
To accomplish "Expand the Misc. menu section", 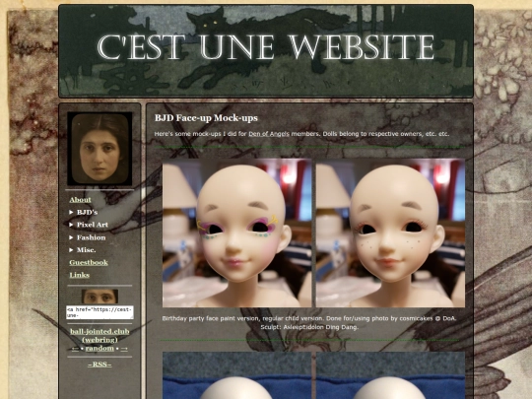I will click(x=83, y=249).
